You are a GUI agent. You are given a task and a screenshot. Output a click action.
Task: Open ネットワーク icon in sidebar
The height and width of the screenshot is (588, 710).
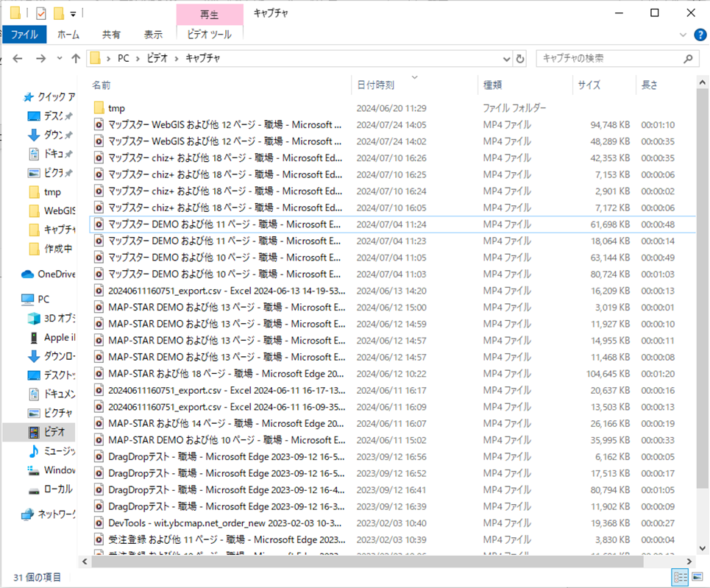click(28, 514)
